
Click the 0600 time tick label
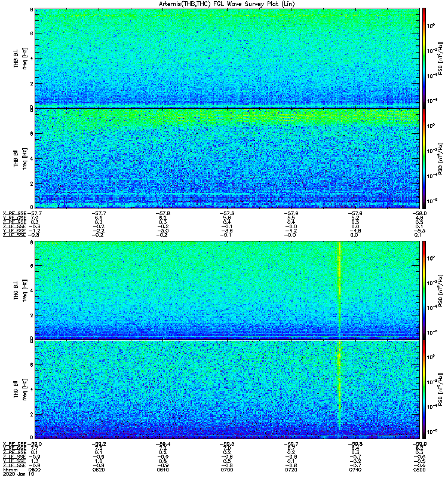tap(35, 470)
